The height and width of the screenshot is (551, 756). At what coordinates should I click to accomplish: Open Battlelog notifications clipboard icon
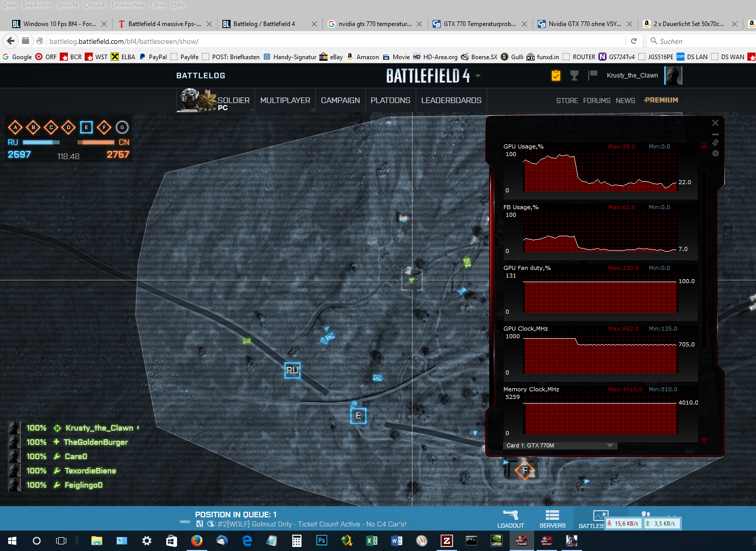[556, 76]
